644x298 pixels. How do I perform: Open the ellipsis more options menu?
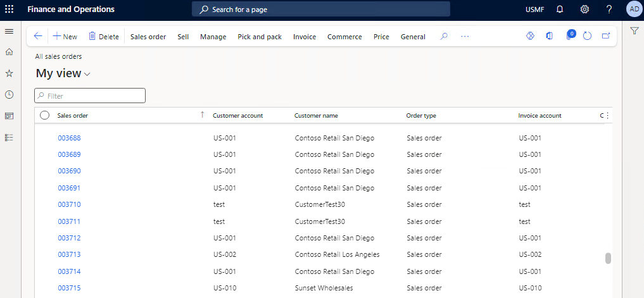465,36
